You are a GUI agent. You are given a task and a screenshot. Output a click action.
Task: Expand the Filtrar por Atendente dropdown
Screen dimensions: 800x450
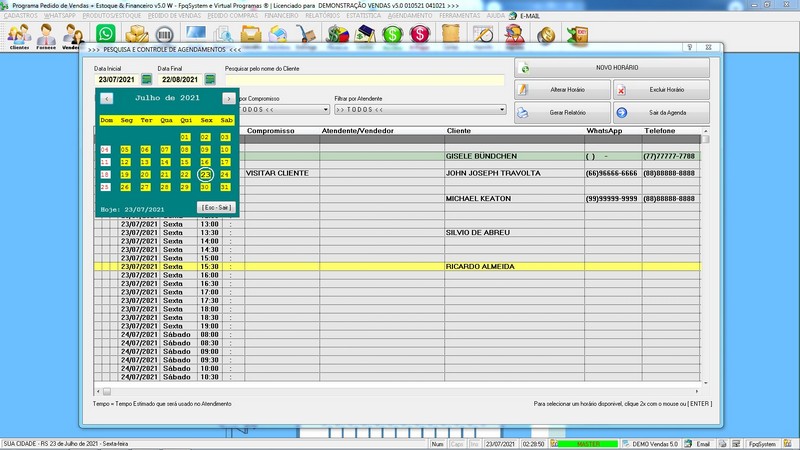click(502, 110)
